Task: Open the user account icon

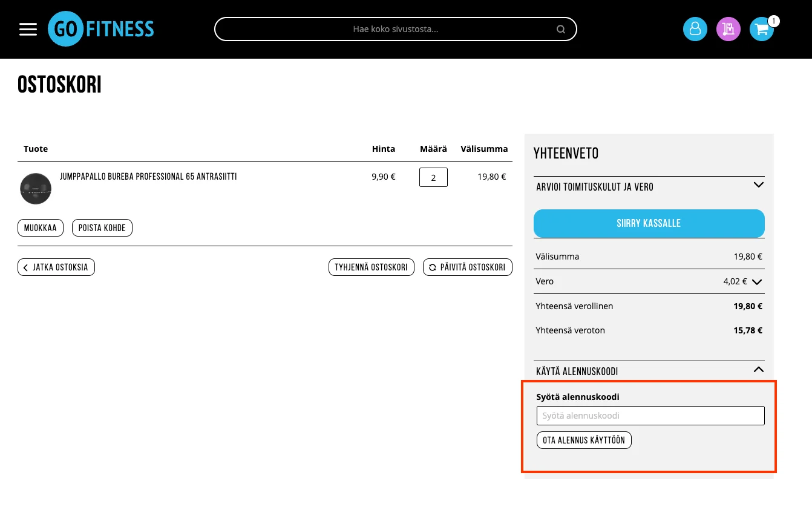Action: pos(695,29)
